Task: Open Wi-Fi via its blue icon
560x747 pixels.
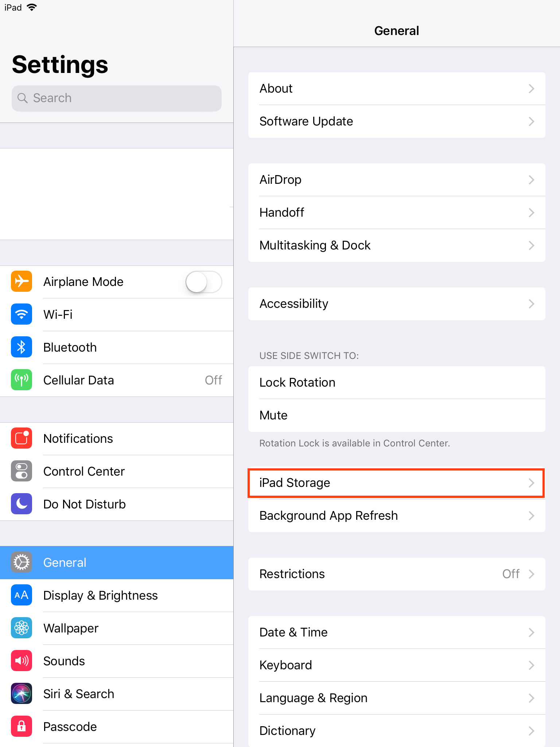Action: pos(22,314)
